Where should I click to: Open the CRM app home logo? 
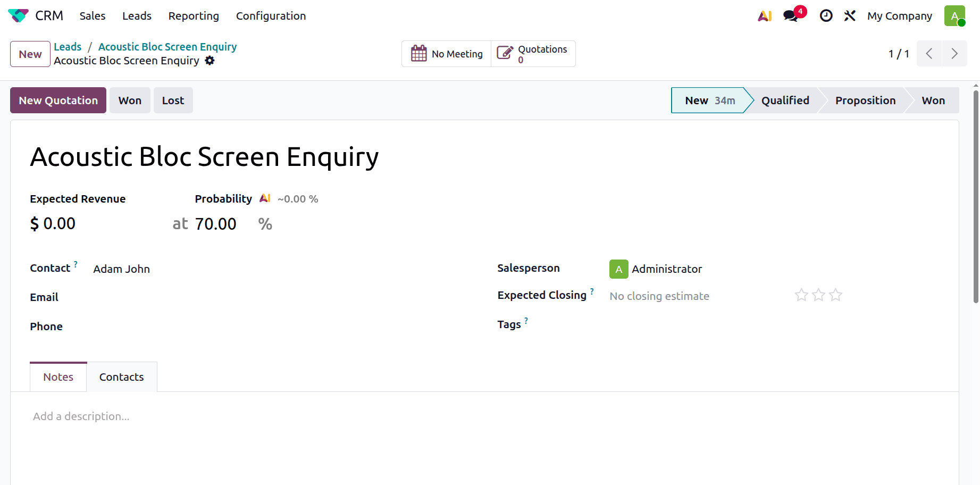pyautogui.click(x=18, y=16)
